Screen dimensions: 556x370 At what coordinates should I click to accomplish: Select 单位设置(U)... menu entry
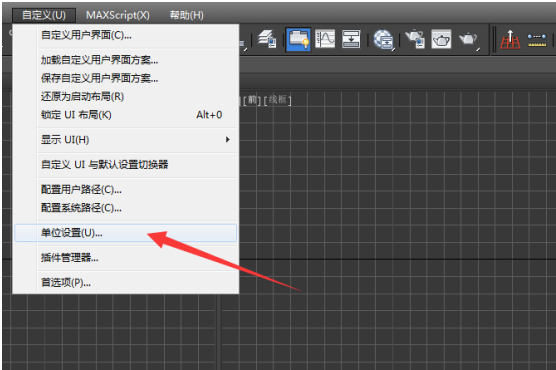126,233
